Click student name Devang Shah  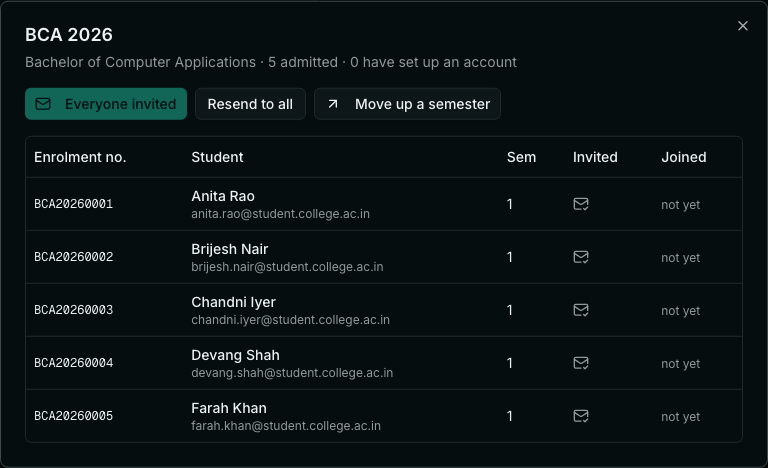point(236,355)
